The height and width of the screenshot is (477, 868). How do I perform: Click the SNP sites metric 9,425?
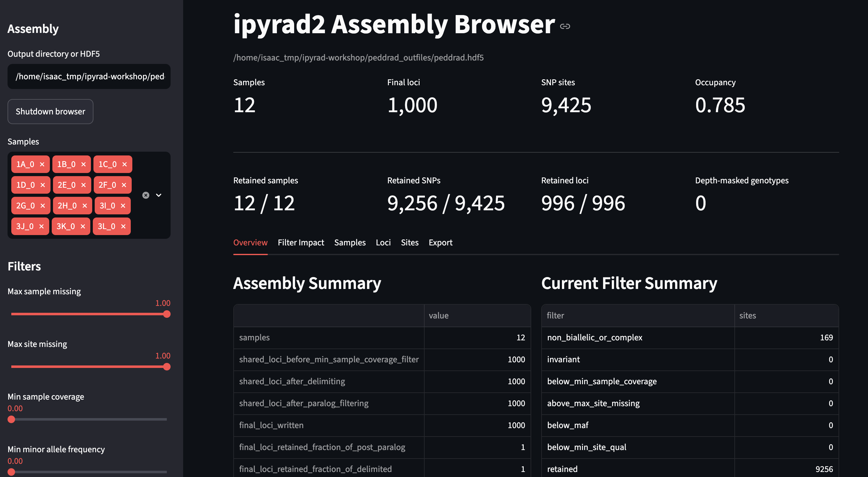tap(566, 105)
